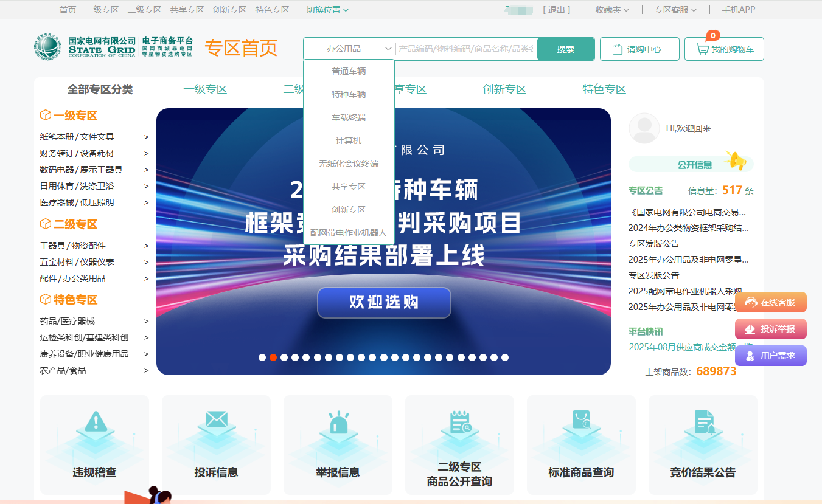The height and width of the screenshot is (504, 822).
Task: Click the 欢迎选购 banner button
Action: 384,302
